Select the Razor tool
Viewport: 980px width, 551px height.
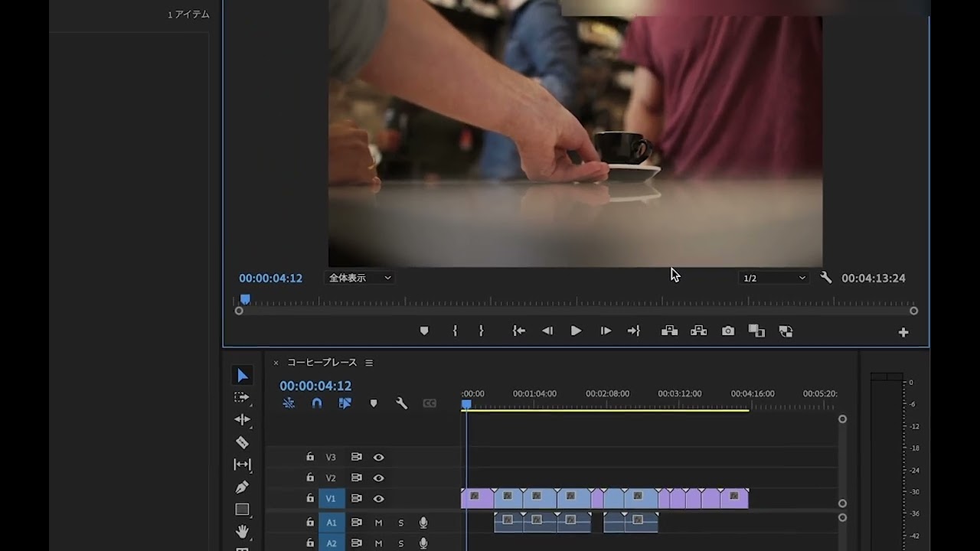click(x=242, y=442)
